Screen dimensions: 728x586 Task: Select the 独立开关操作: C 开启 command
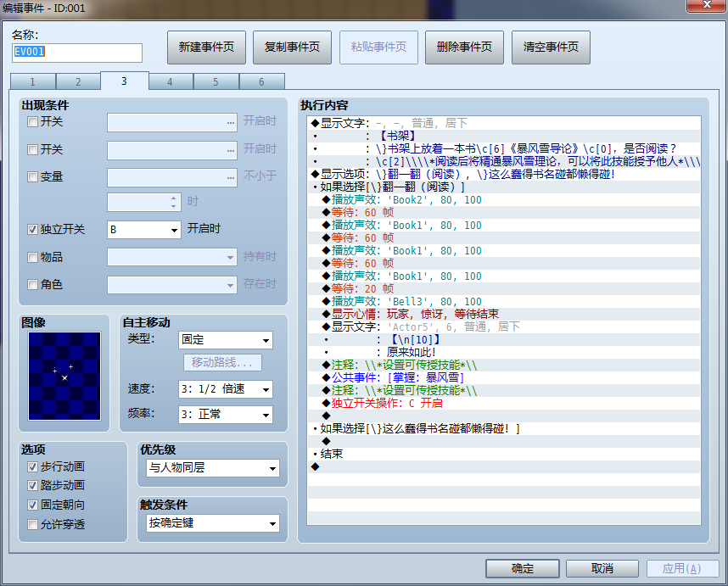(x=504, y=403)
